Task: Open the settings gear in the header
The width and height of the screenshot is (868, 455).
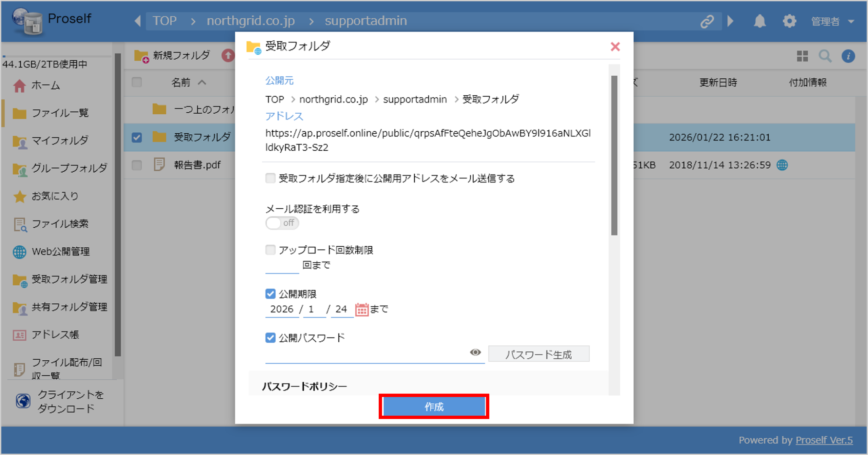Action: (789, 21)
